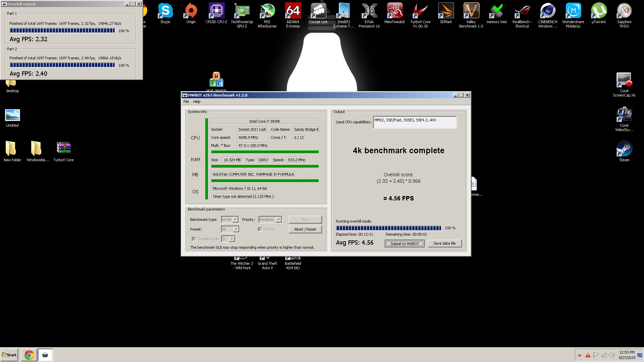Viewport: 644px width, 362px height.
Task: Open AIDA64 Extreme icon
Action: coord(293,15)
